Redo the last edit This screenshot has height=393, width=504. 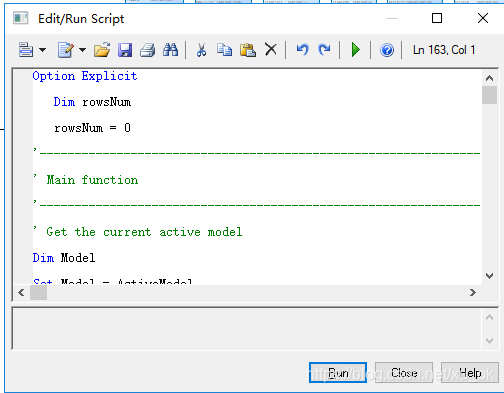click(x=324, y=50)
